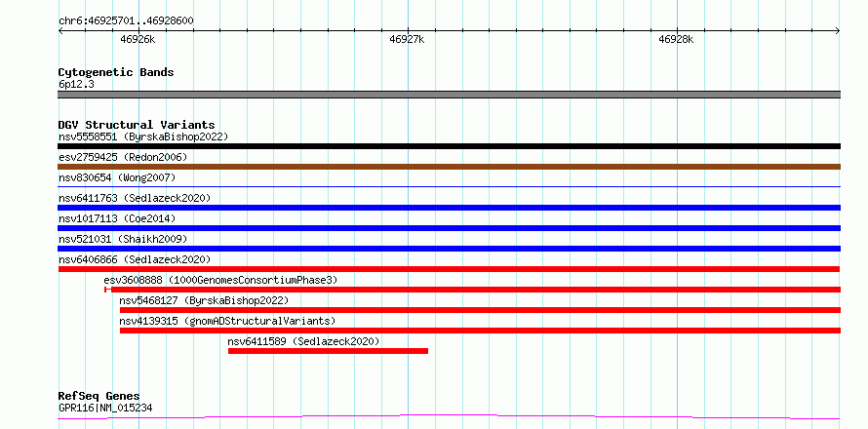The width and height of the screenshot is (868, 429).
Task: Click the brown esv2759425 variant bar
Action: tap(449, 167)
